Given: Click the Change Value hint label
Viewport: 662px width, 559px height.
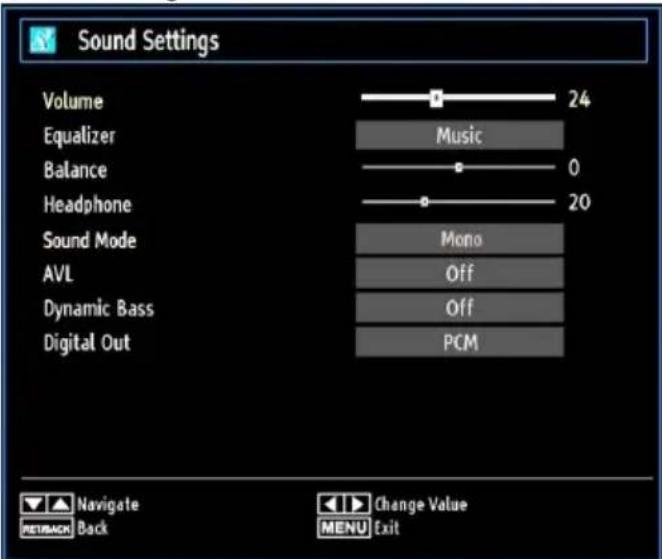Looking at the screenshot, I should click(421, 505).
